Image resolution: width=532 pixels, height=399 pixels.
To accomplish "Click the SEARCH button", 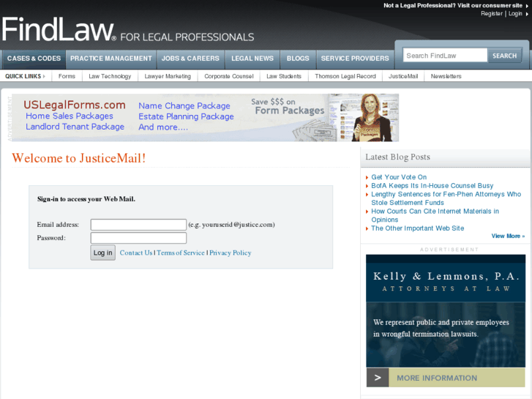I will coord(504,56).
